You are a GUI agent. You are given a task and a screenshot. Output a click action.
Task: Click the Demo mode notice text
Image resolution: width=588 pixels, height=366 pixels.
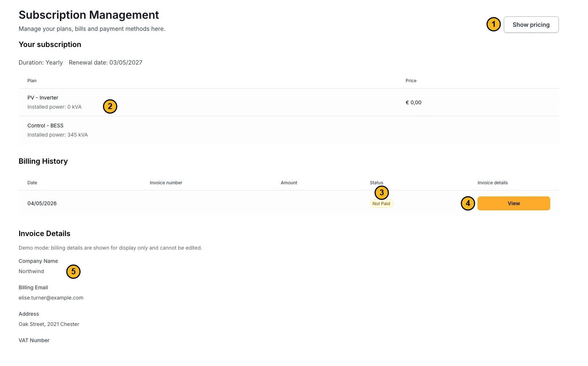coord(110,248)
